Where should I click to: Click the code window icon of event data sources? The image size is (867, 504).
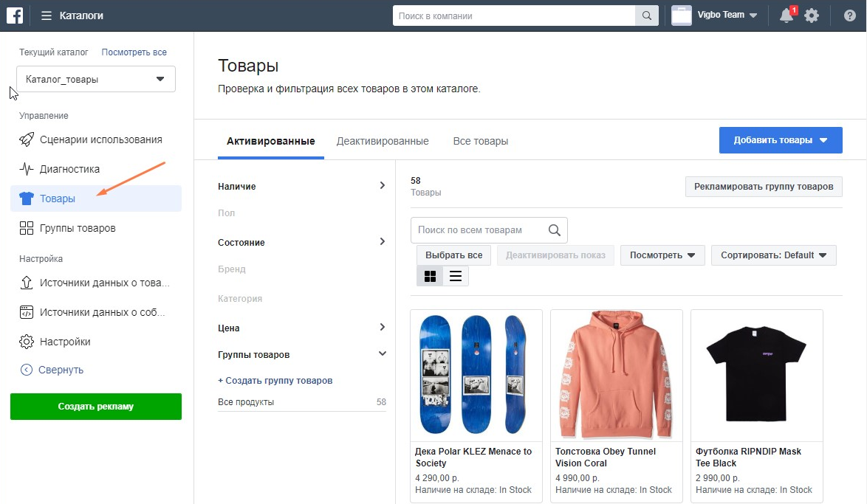point(27,312)
